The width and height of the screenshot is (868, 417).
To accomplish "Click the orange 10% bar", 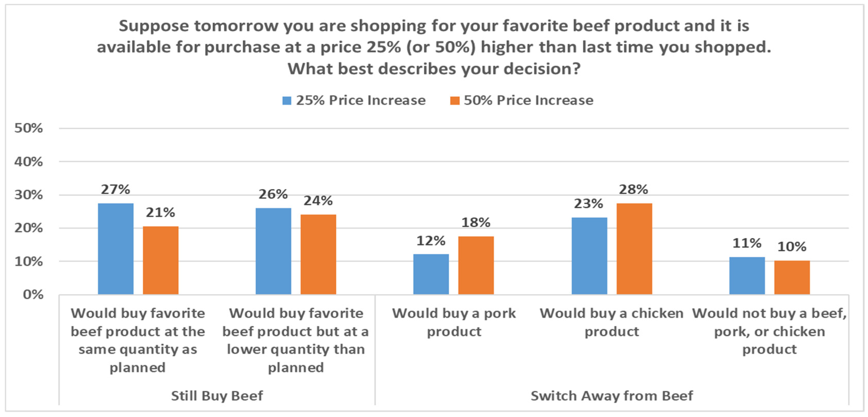I will pos(792,277).
